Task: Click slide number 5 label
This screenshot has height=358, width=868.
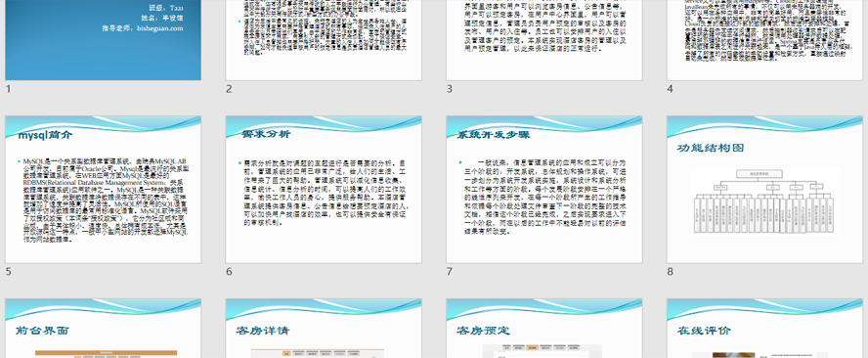Action: pyautogui.click(x=8, y=272)
